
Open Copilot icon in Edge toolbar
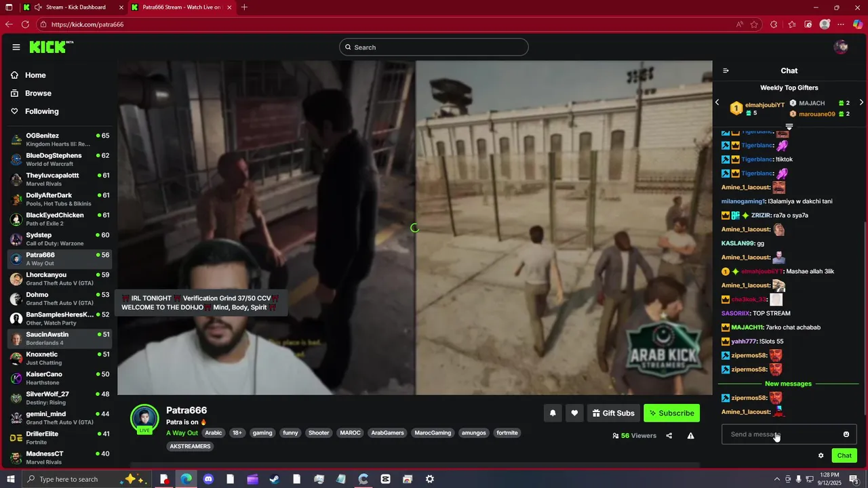click(858, 24)
